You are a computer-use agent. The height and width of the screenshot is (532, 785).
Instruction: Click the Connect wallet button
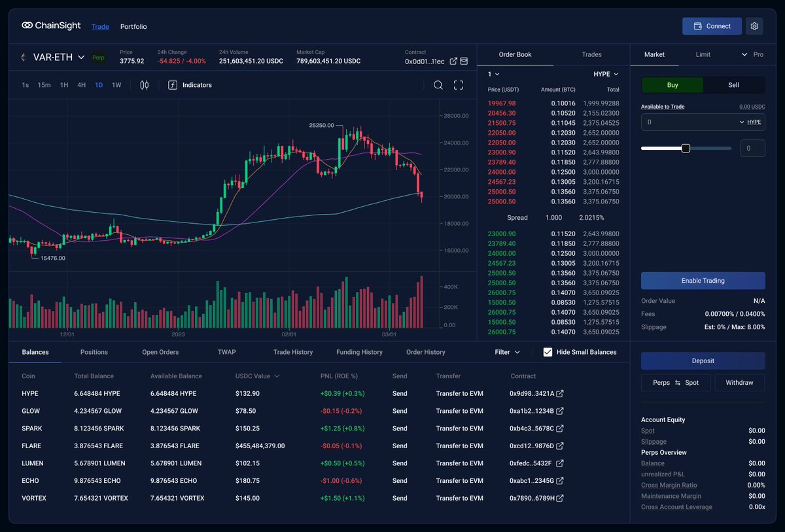point(712,26)
